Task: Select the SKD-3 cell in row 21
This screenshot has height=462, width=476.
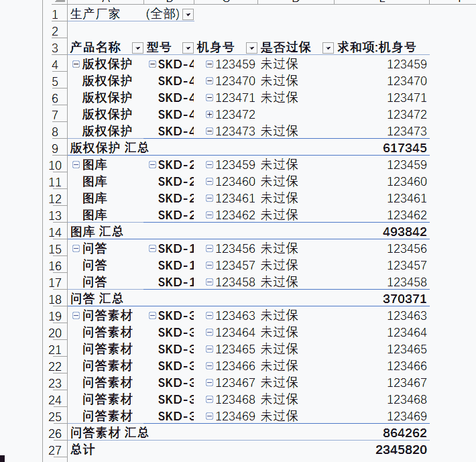Action: coord(176,349)
